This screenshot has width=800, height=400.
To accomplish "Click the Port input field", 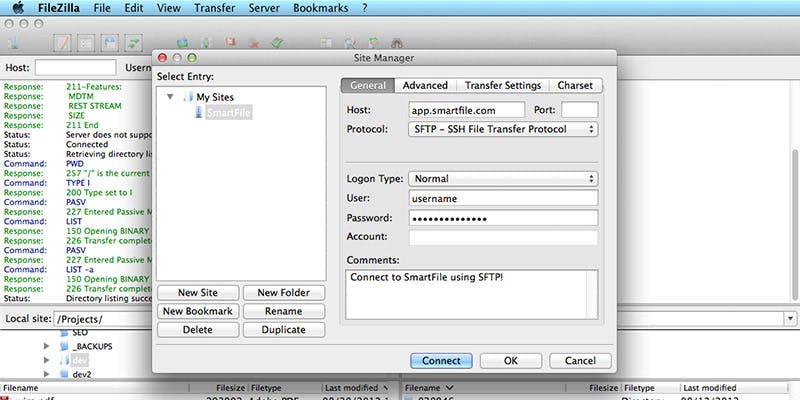I will pos(580,110).
